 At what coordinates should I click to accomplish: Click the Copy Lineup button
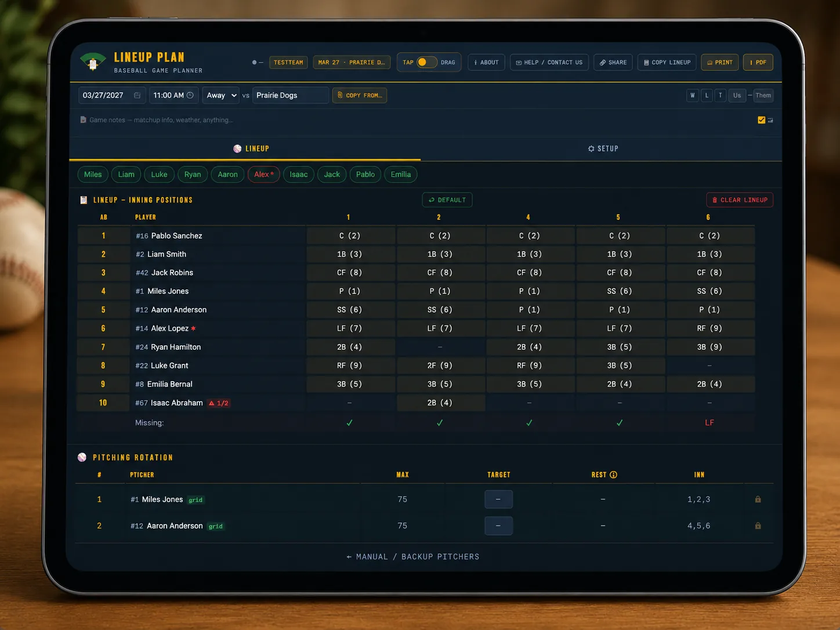click(667, 62)
